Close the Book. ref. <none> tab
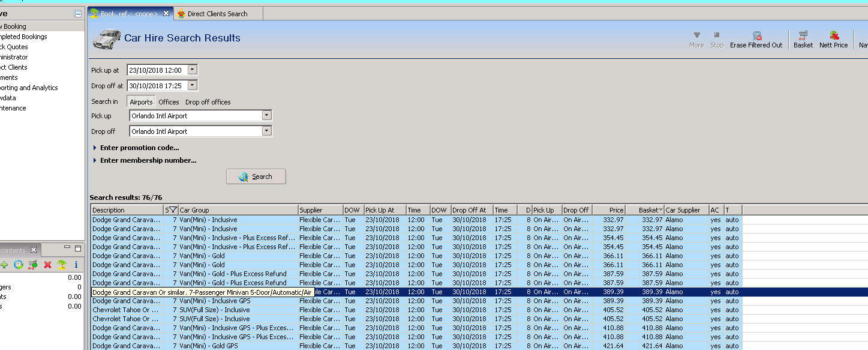Image resolution: width=868 pixels, height=350 pixels. click(166, 13)
